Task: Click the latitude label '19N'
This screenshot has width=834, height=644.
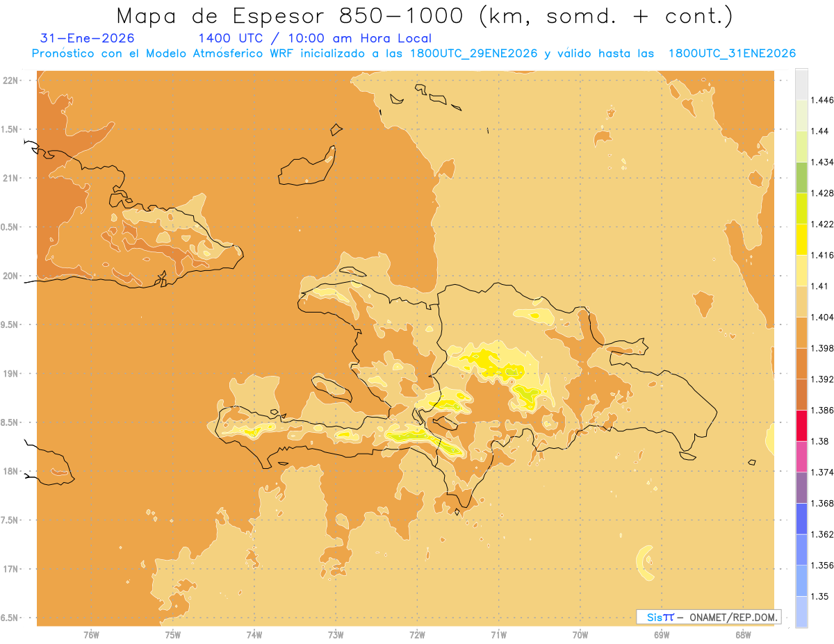Action: point(10,373)
